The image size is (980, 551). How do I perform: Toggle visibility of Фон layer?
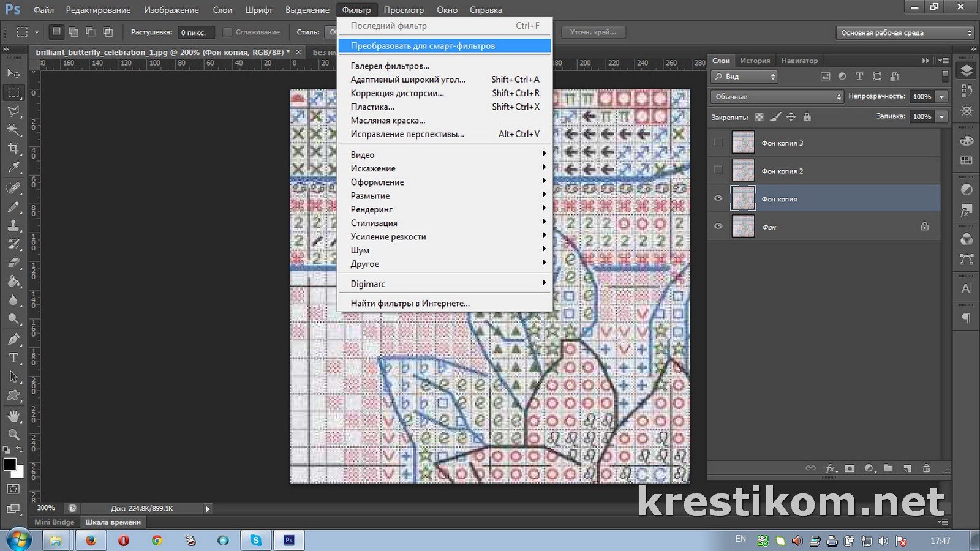pyautogui.click(x=718, y=227)
